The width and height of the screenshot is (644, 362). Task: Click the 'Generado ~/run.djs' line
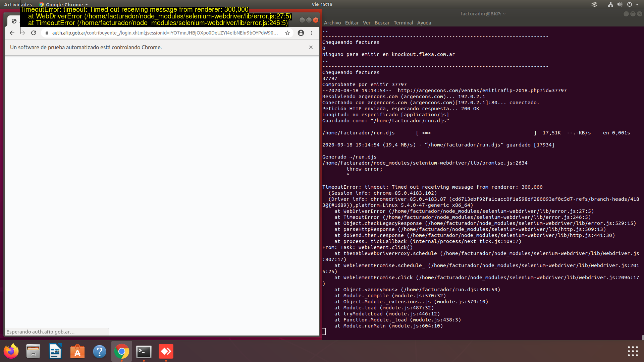(349, 157)
